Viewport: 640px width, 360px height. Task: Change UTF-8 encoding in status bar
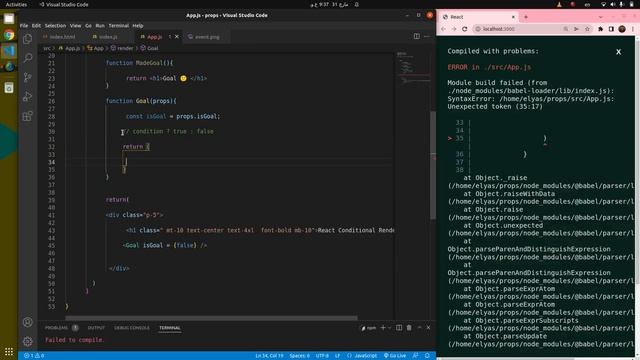[x=322, y=356]
